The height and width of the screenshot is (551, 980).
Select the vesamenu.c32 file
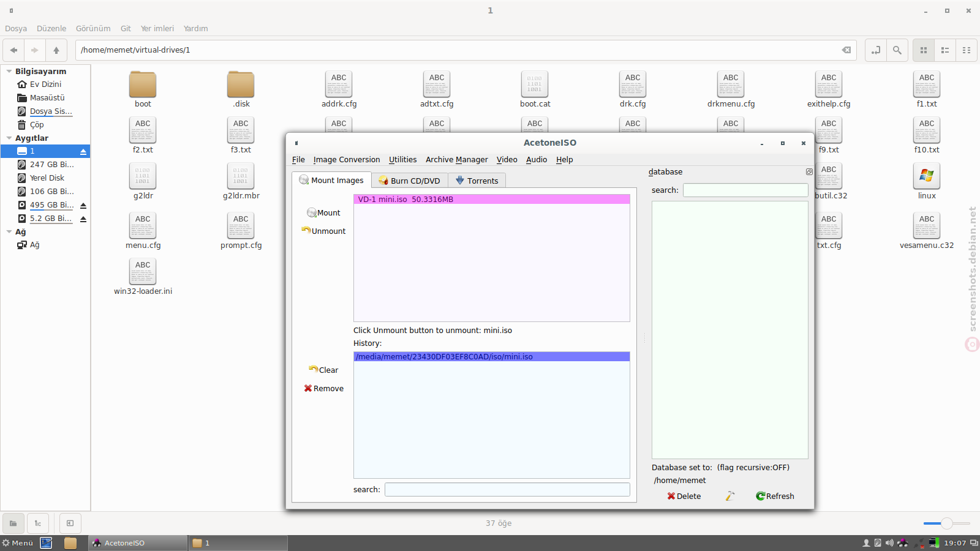pyautogui.click(x=927, y=231)
